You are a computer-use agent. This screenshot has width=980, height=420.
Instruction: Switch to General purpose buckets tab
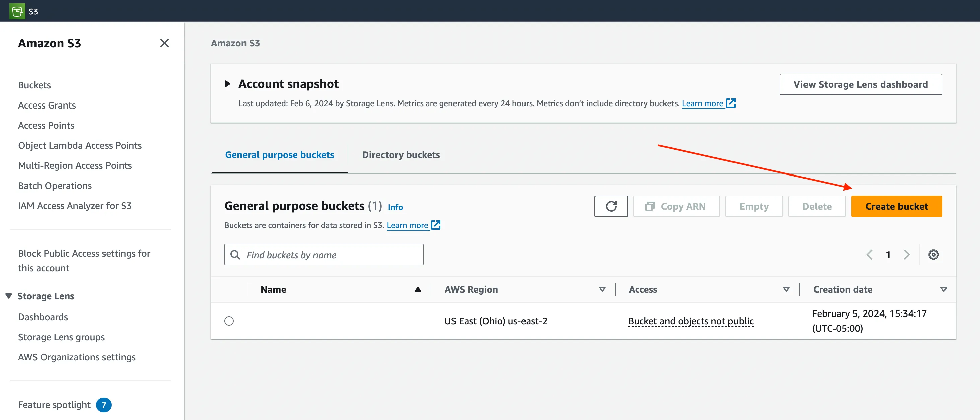(x=280, y=154)
